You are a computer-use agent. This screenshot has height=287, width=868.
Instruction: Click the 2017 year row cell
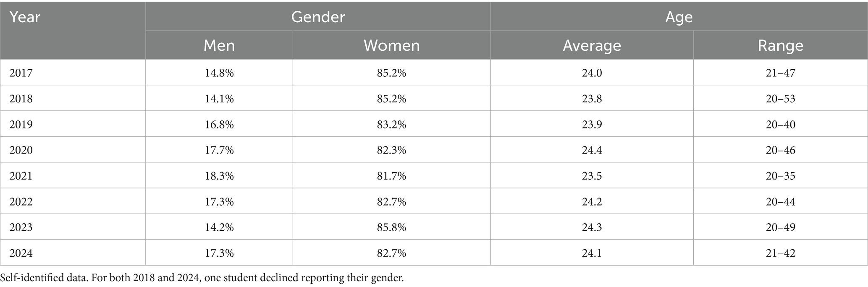click(21, 73)
